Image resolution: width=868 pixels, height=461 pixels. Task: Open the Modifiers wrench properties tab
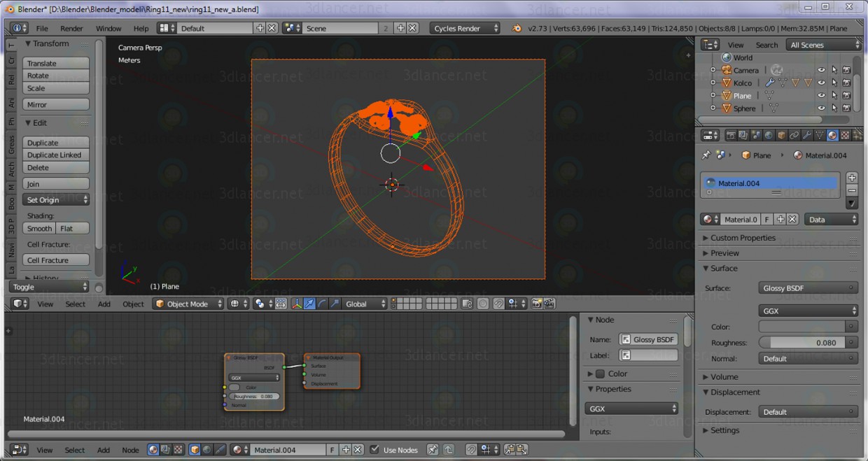(x=807, y=135)
